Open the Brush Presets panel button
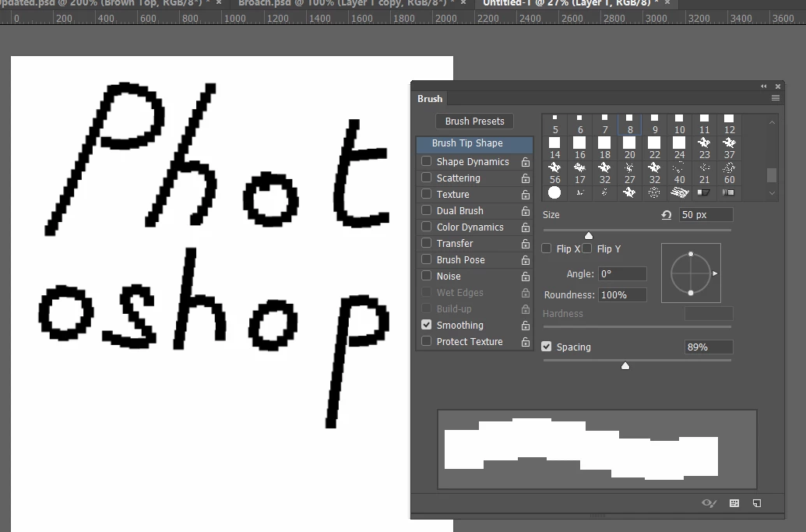806x532 pixels. point(474,122)
